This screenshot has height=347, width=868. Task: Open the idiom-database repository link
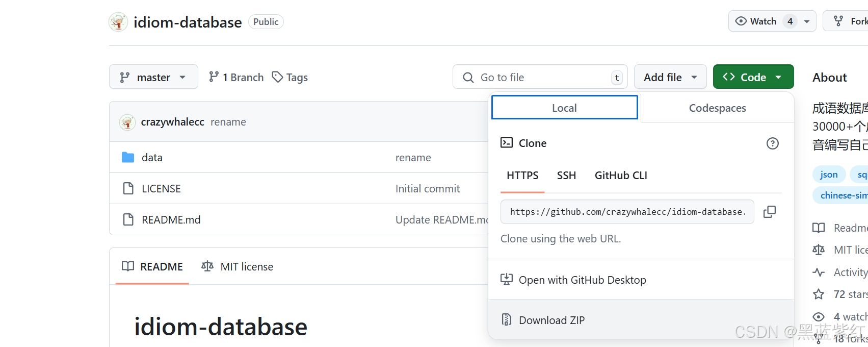click(x=188, y=22)
